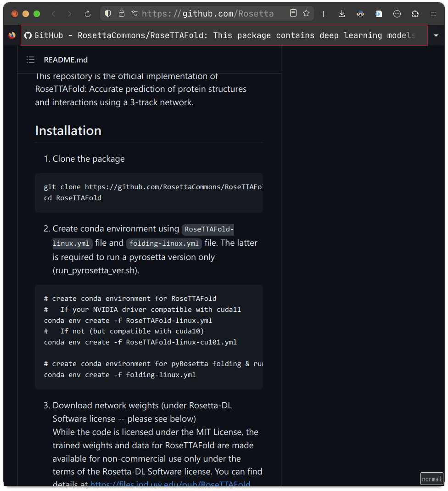Expand the tab list dropdown arrow
Screen dimensions: 448x491
[436, 35]
